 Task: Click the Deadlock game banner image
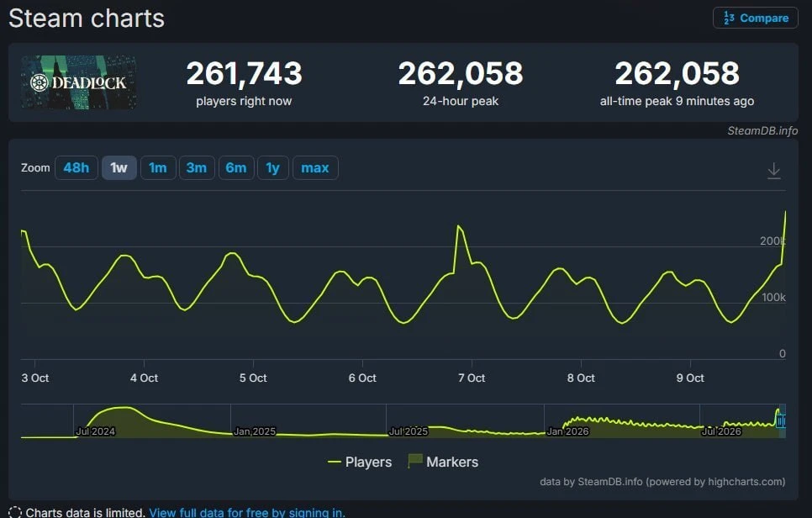(79, 82)
